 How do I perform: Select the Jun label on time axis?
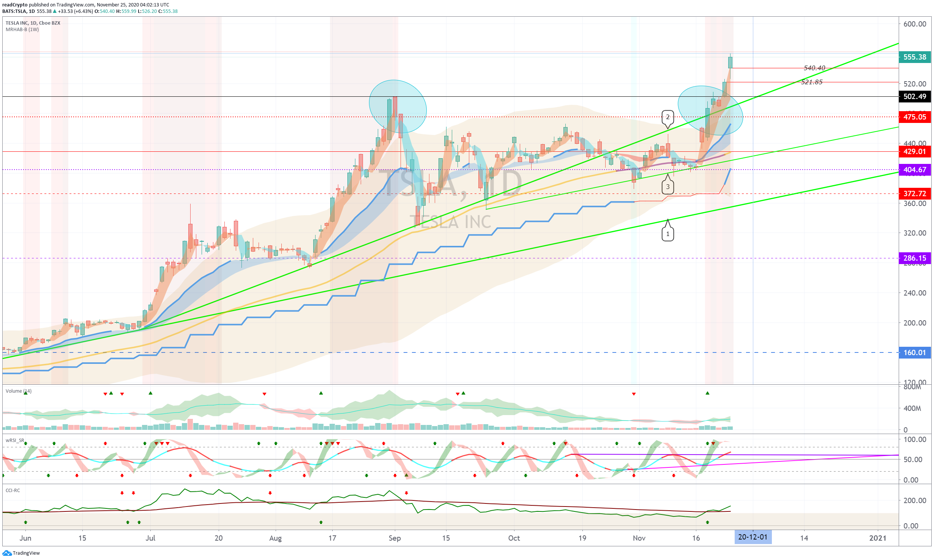(x=25, y=538)
